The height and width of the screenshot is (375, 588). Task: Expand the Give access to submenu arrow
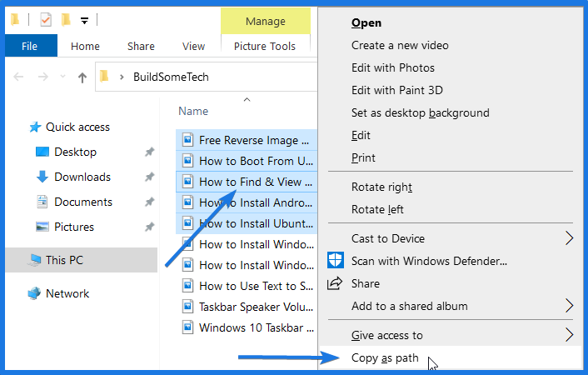[x=569, y=335]
